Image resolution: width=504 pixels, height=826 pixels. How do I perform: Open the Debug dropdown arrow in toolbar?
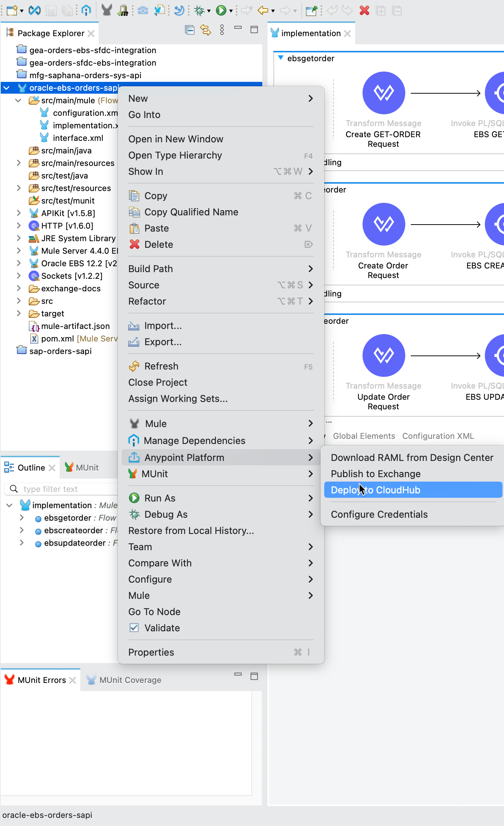[x=209, y=11]
